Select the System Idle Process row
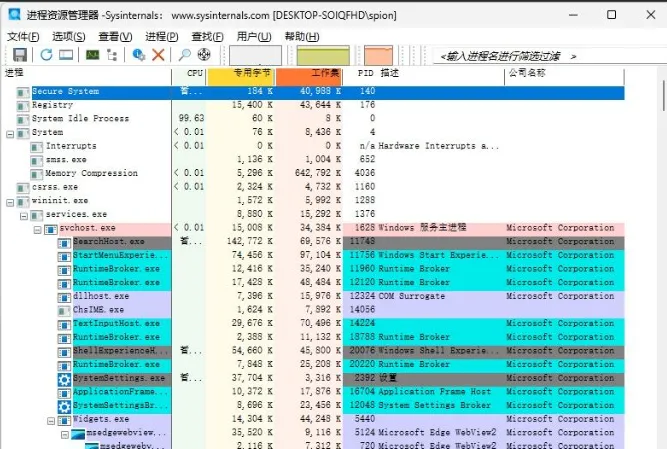667x449 pixels. pyautogui.click(x=314, y=118)
